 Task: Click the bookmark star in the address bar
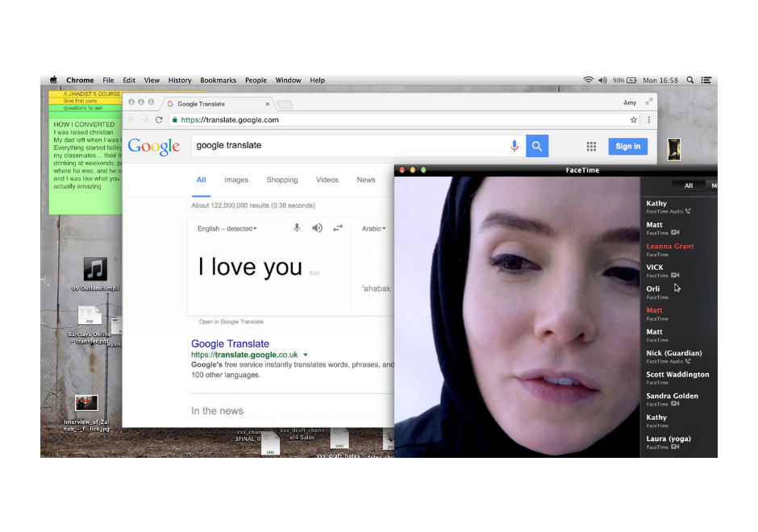pos(634,118)
